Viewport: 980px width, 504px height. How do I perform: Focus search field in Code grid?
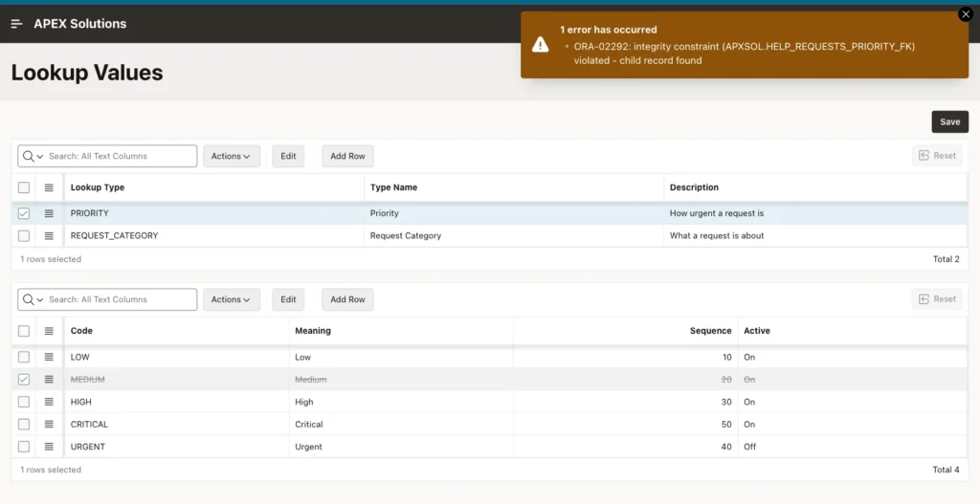click(120, 299)
